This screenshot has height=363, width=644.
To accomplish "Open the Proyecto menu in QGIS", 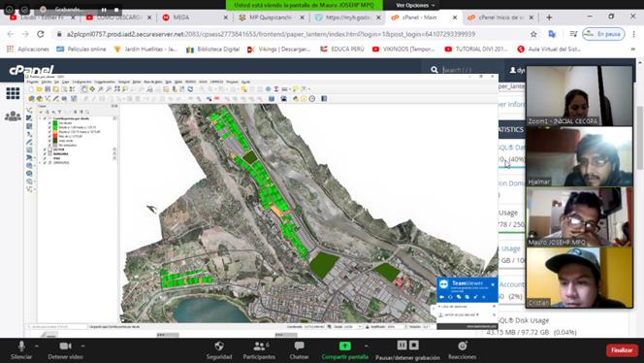I will pyautogui.click(x=32, y=82).
